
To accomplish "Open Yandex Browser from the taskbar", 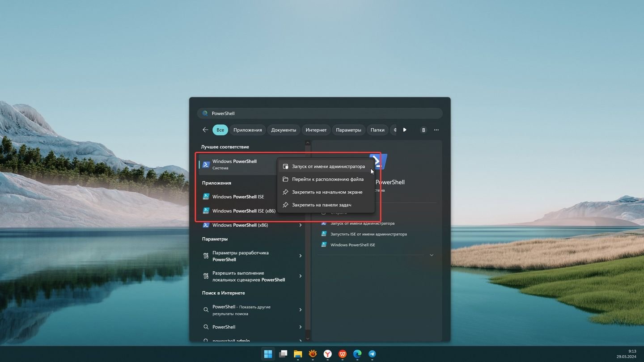I will (328, 354).
